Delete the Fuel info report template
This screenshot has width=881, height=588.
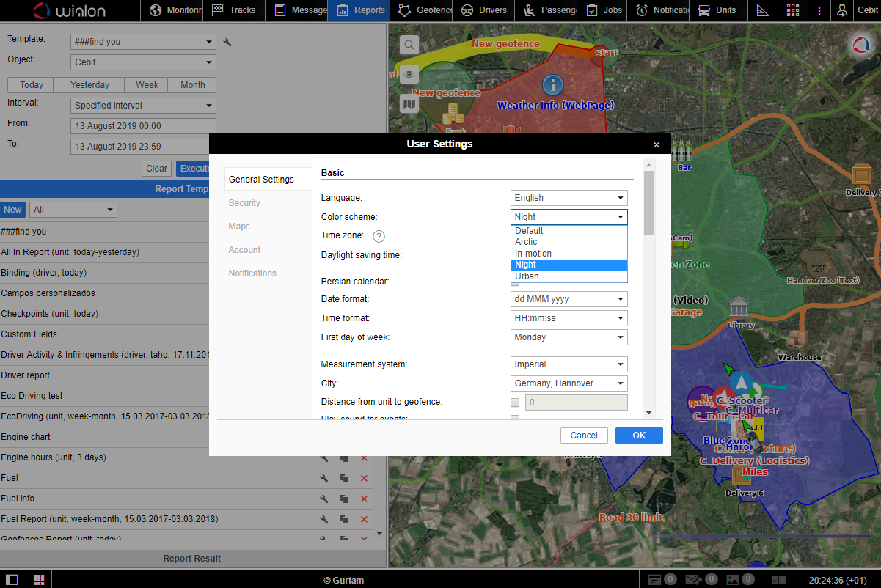364,499
